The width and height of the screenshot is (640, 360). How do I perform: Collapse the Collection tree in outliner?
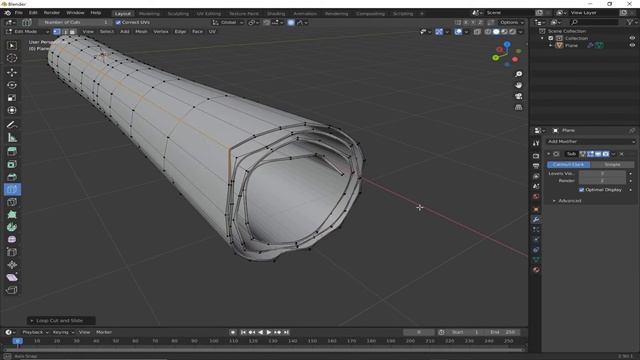[542, 38]
